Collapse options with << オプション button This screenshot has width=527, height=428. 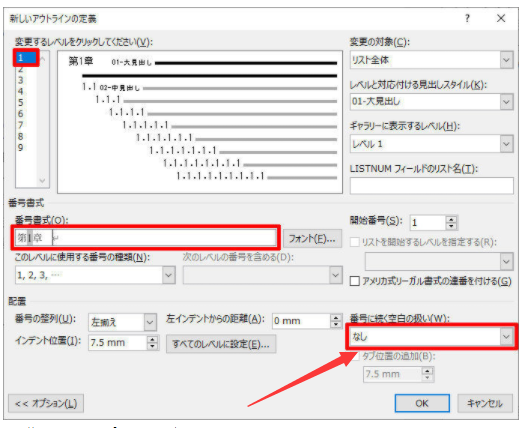[46, 403]
